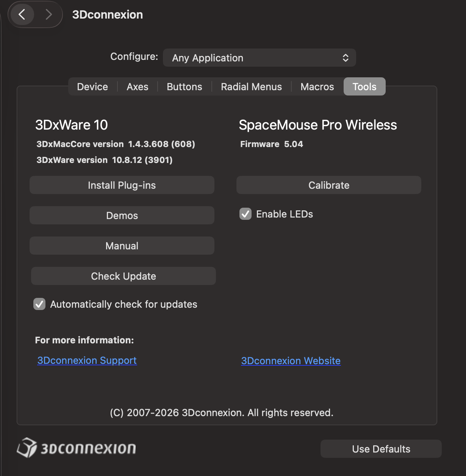Click the 3Dconnexion title at top
The width and height of the screenshot is (466, 476).
click(x=108, y=14)
